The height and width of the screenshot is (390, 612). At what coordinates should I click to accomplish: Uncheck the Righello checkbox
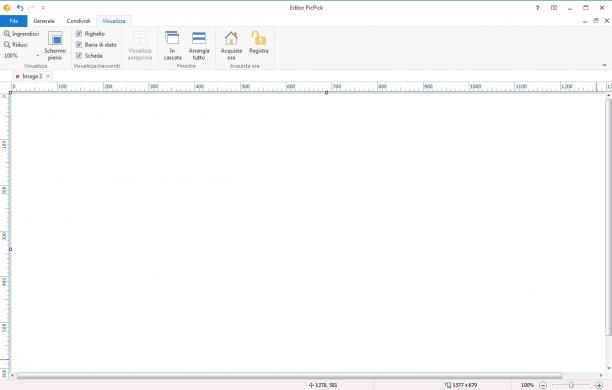pos(79,34)
